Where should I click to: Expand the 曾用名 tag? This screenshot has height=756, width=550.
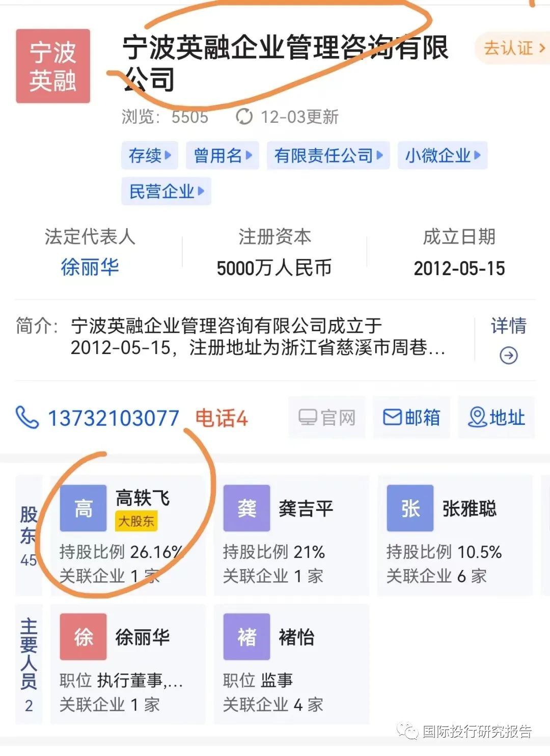click(223, 155)
